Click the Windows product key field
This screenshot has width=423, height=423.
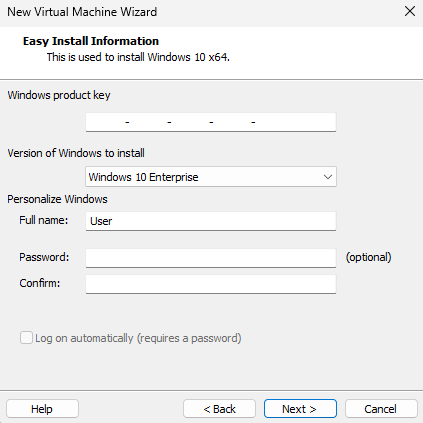tap(211, 122)
